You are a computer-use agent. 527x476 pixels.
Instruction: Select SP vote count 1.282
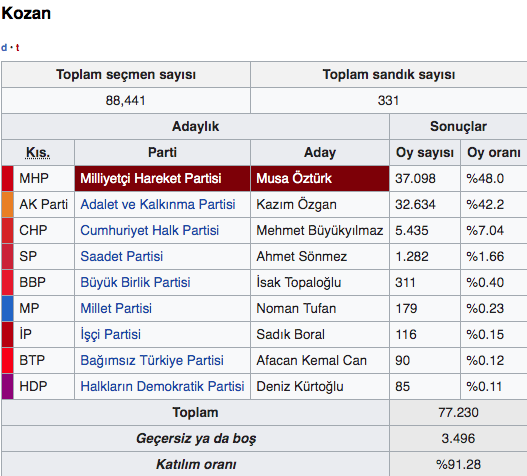click(x=412, y=256)
